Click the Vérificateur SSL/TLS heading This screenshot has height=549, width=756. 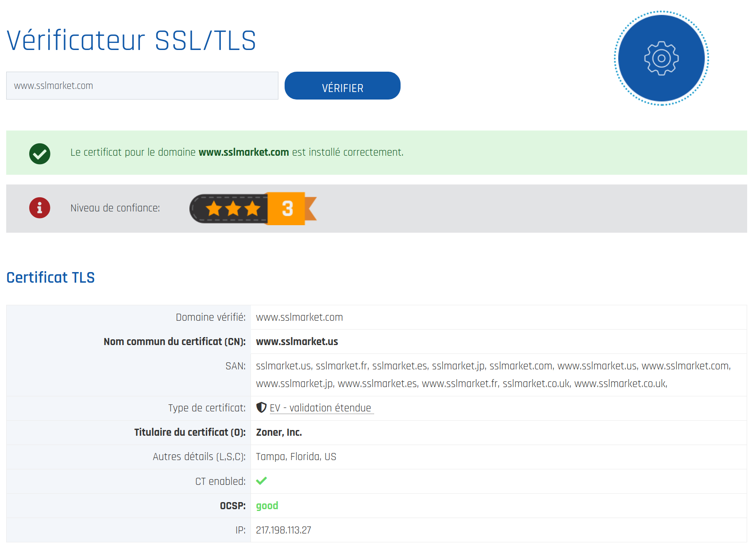(131, 41)
